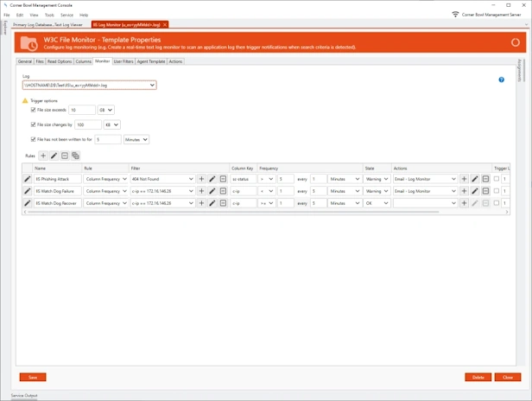Click the blue help icon
The width and height of the screenshot is (532, 401).
tap(502, 80)
